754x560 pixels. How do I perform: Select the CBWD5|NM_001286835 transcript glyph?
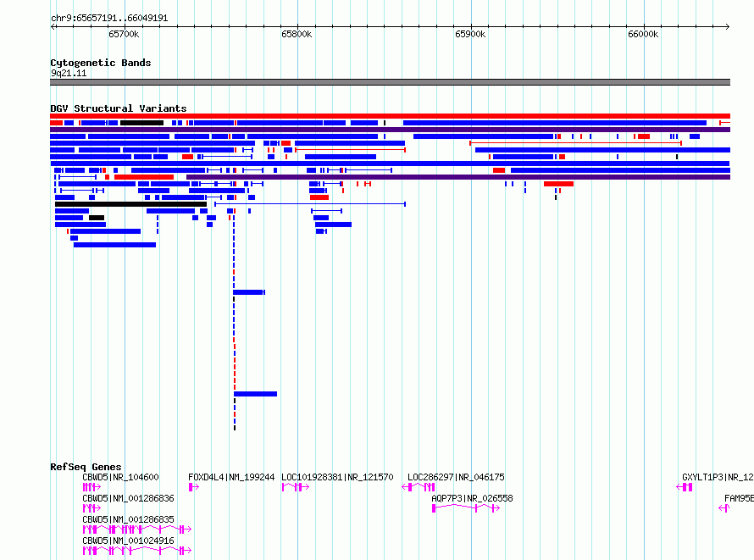(137, 530)
